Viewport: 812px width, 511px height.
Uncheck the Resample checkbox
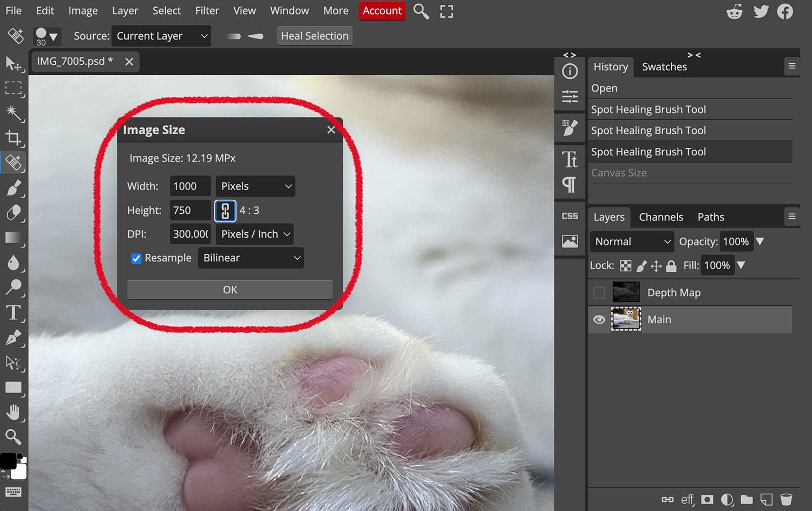click(136, 258)
